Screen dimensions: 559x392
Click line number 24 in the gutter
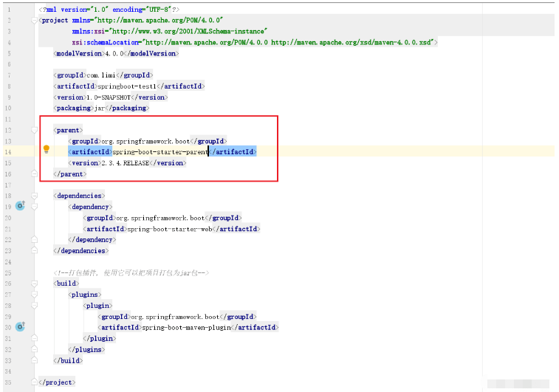pyautogui.click(x=8, y=262)
